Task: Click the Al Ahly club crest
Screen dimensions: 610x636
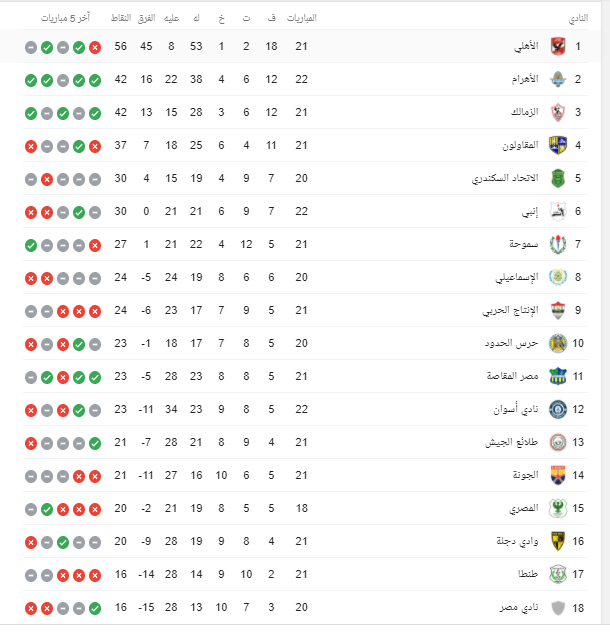Action: click(558, 46)
